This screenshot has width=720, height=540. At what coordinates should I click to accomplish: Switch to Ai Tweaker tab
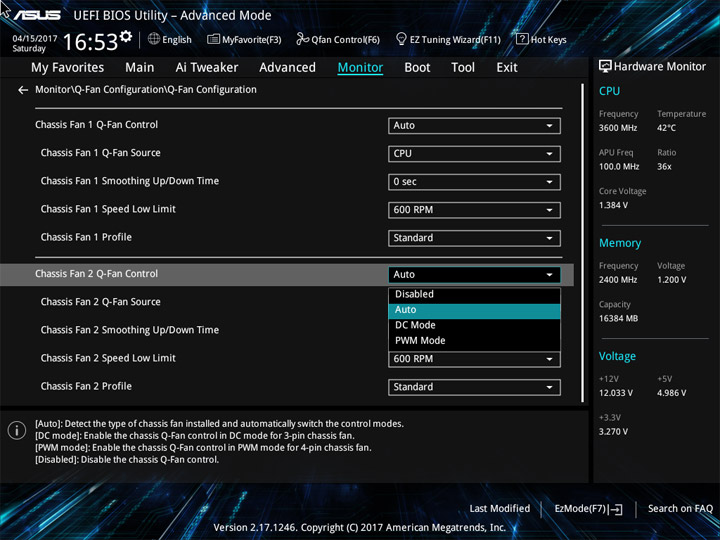tap(207, 68)
